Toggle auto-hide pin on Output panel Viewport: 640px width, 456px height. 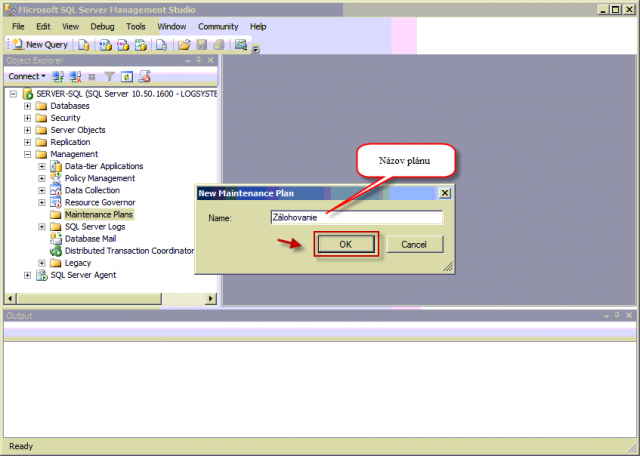click(x=617, y=316)
